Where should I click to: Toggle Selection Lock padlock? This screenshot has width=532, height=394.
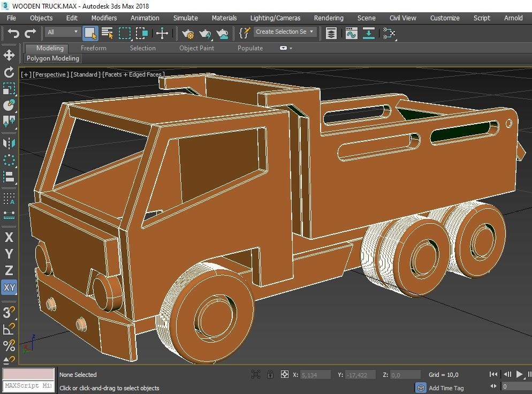[270, 375]
